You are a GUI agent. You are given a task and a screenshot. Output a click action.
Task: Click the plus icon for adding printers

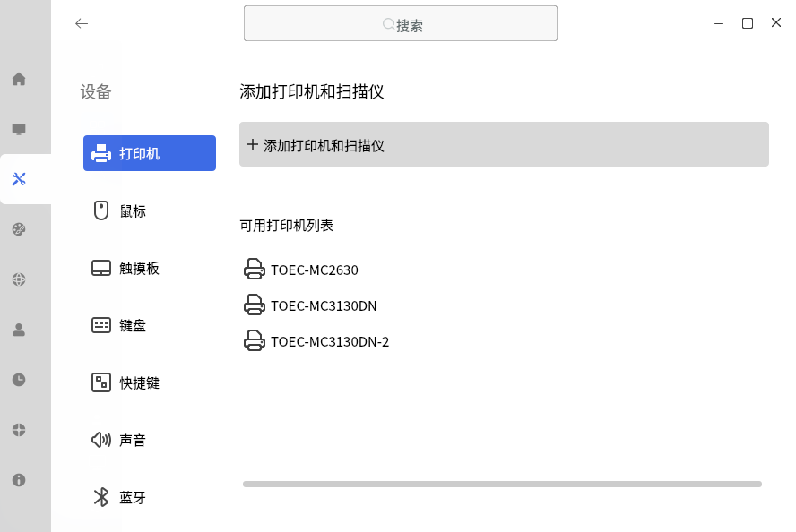(252, 144)
